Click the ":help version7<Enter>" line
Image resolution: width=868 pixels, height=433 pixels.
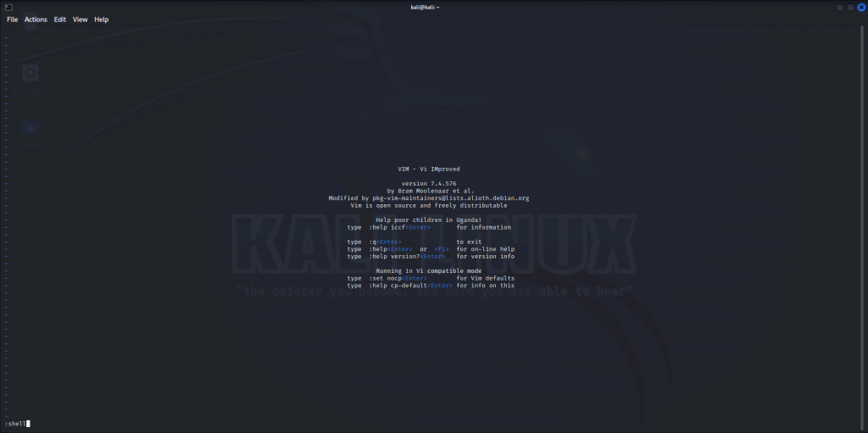pos(431,257)
